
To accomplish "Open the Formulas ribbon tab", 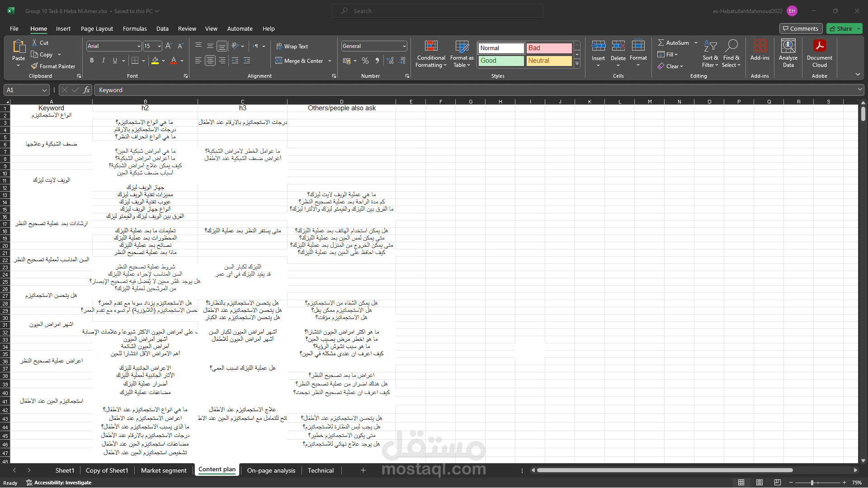I will 135,28.
